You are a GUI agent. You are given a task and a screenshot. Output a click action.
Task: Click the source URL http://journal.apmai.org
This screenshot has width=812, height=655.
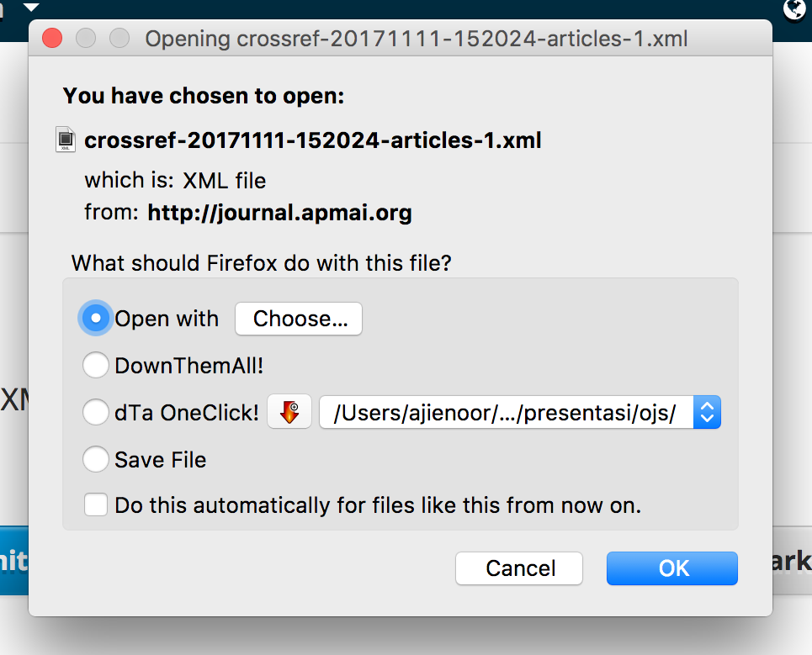click(279, 213)
